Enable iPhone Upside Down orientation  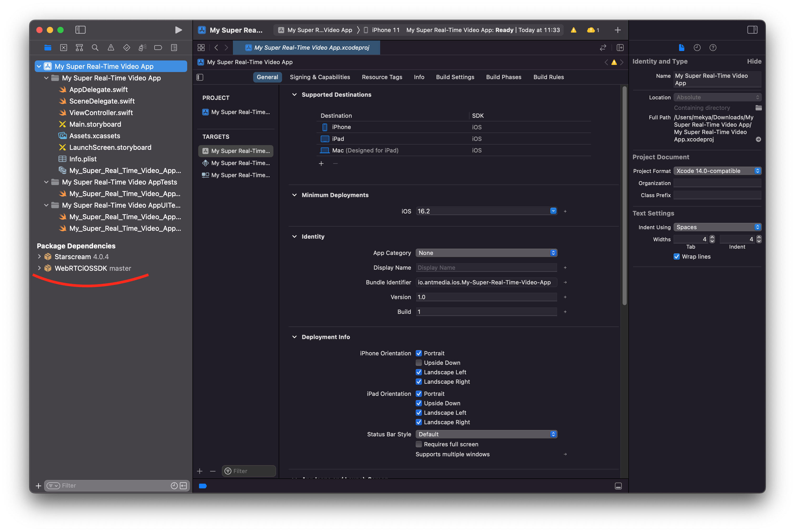[419, 362]
